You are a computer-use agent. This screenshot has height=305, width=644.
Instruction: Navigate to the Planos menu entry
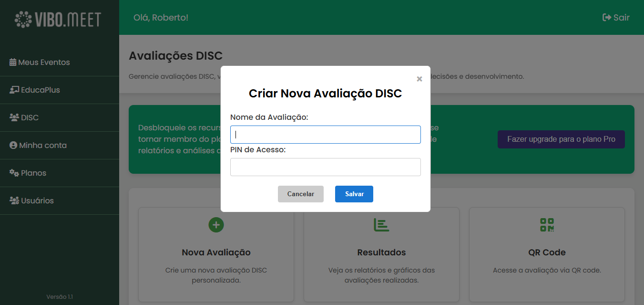[33, 172]
